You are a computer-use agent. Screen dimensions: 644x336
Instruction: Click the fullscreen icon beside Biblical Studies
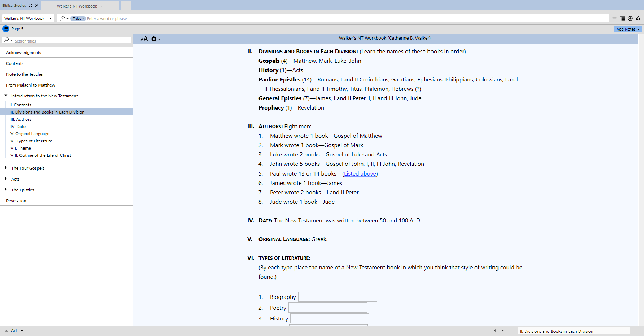(30, 5)
